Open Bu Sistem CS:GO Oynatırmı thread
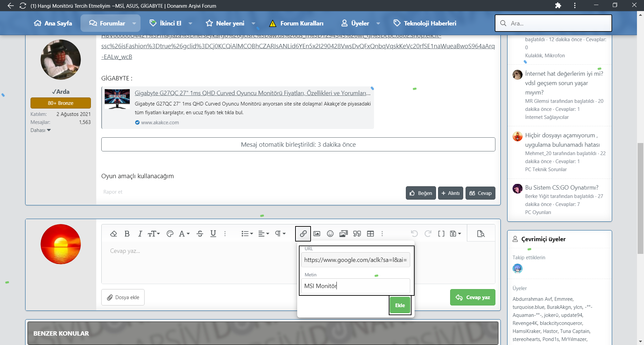Image resolution: width=644 pixels, height=345 pixels. click(x=562, y=188)
